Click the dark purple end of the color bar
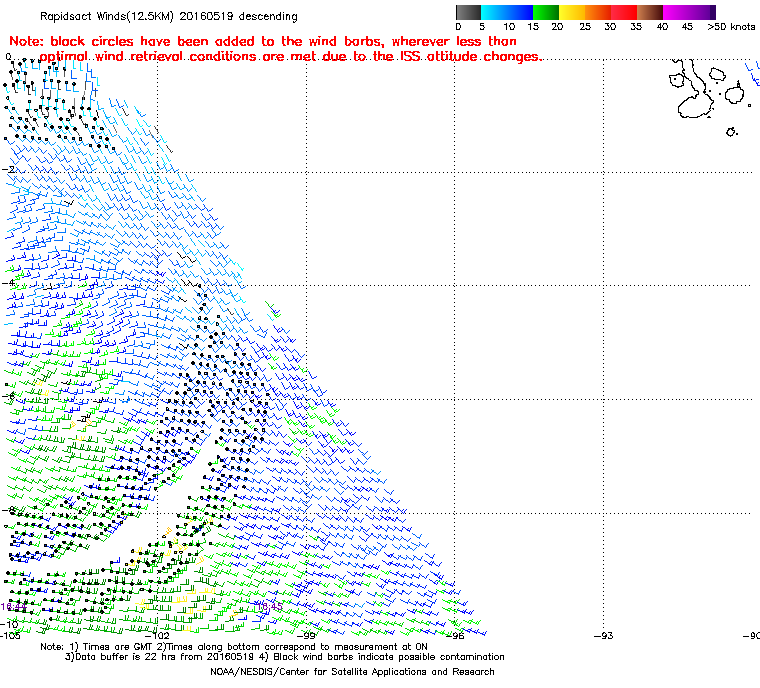The image size is (760, 688). 712,12
